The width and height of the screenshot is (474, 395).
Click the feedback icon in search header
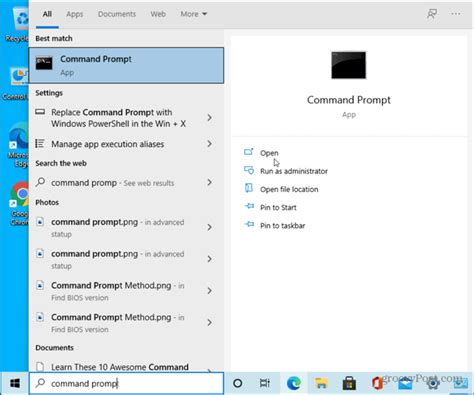pos(432,14)
